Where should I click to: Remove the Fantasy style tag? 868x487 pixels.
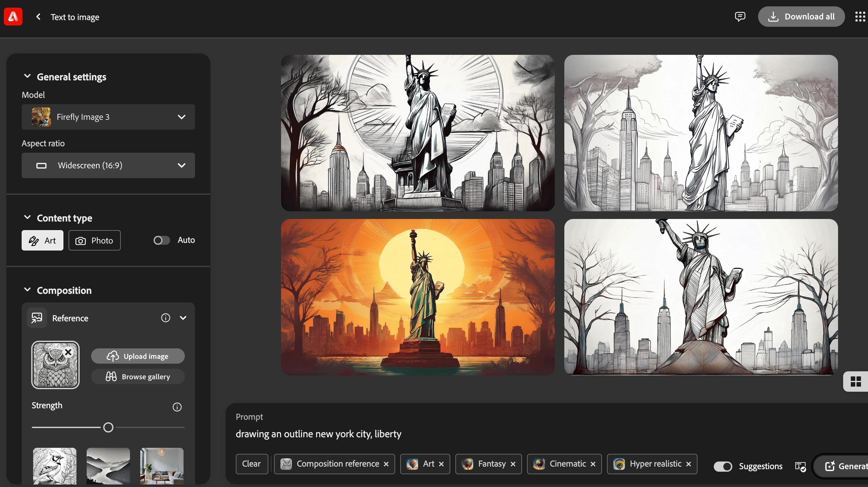(513, 464)
